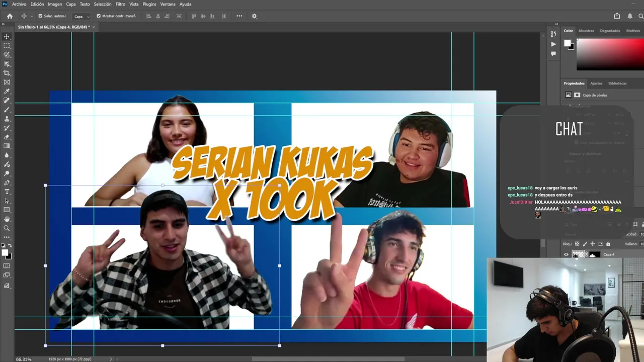Select the Move tool in the toolbar

pyautogui.click(x=7, y=37)
